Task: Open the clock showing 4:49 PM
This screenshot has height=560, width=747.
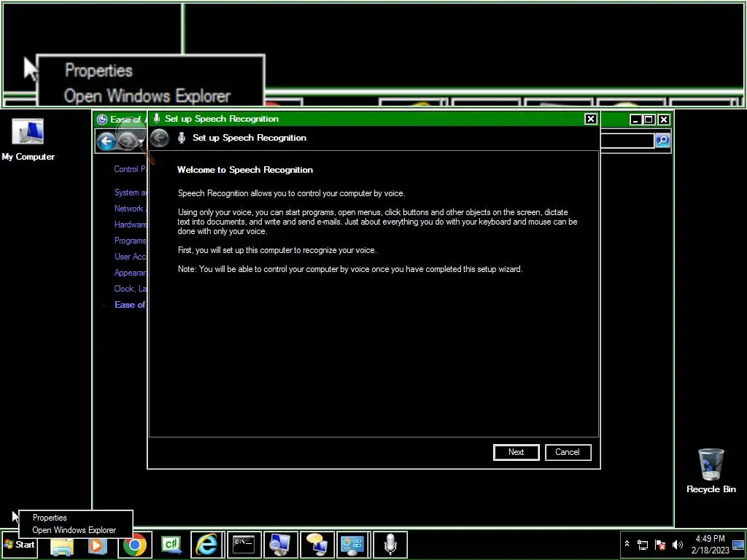Action: pyautogui.click(x=710, y=539)
